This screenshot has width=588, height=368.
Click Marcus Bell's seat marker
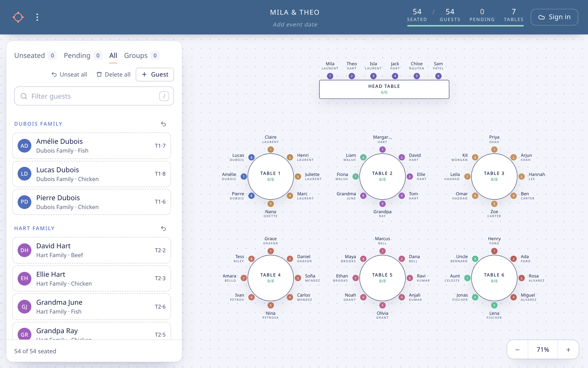(382, 251)
